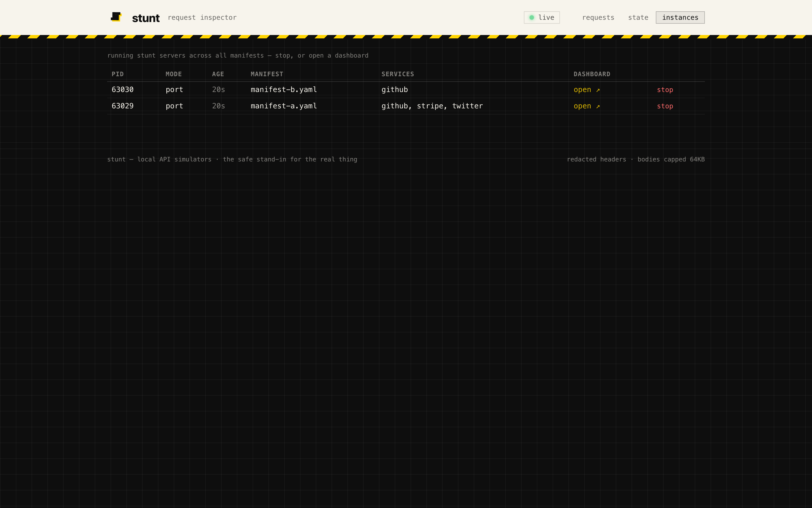
Task: Click footer text 'stunt — local API simulators'
Action: tap(159, 159)
